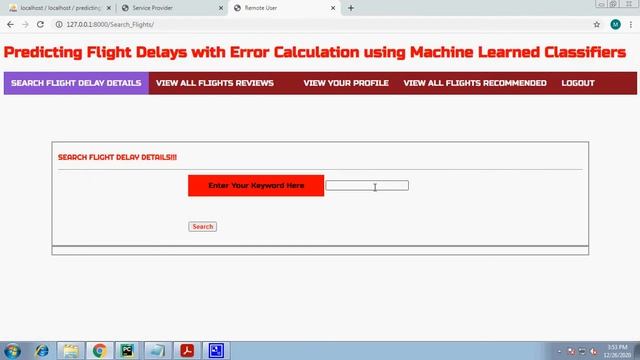Open View All Flights Reviews page
Viewport: 640px width, 360px height.
[215, 83]
